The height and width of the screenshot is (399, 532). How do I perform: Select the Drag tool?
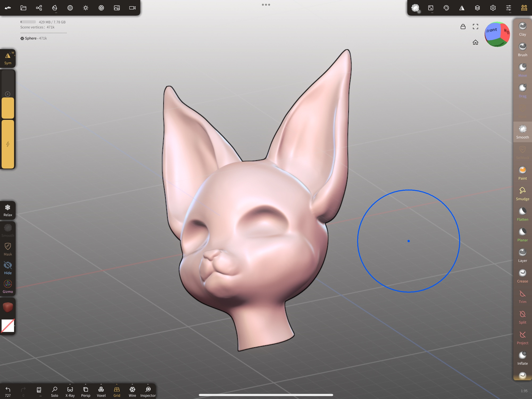tap(522, 91)
